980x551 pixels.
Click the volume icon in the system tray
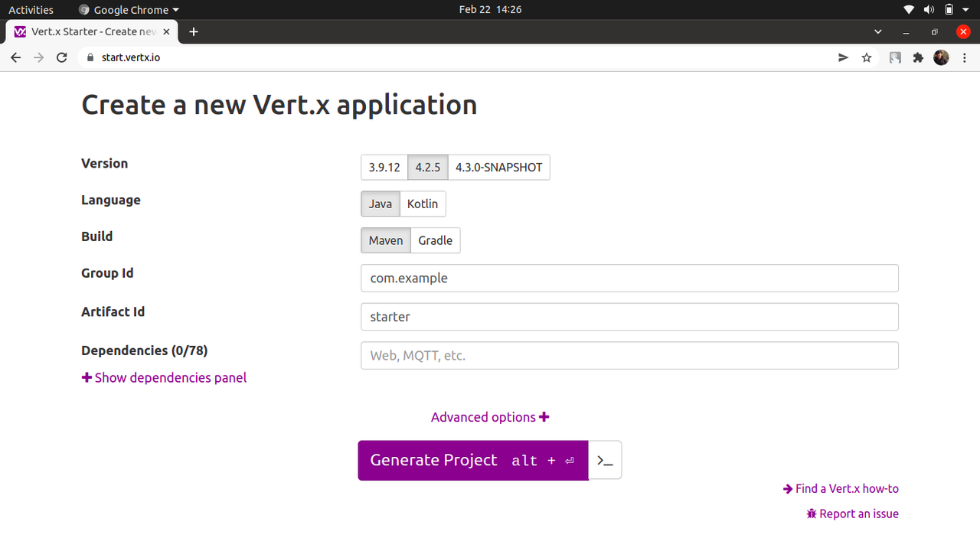point(929,9)
